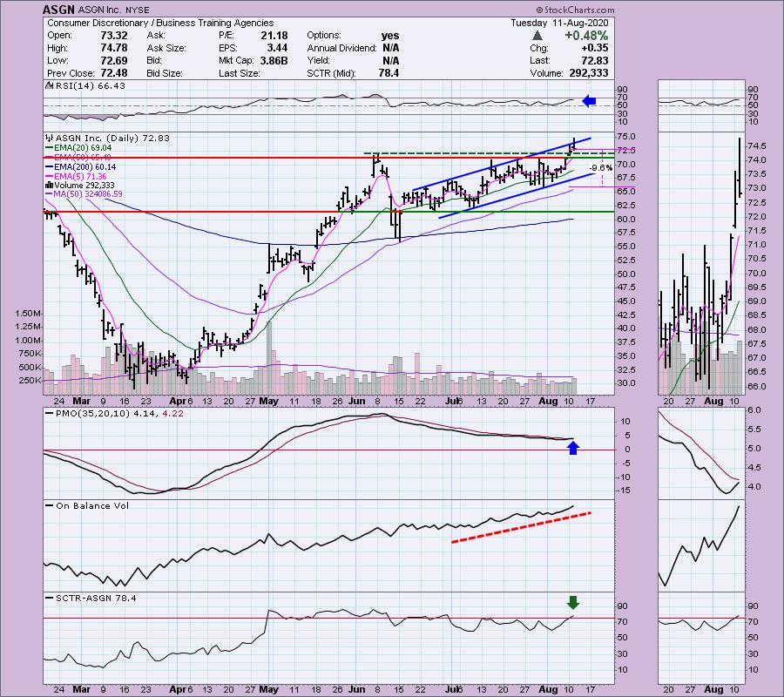Screen dimensions: 784x697
Task: Click the 74.5 label on the zoomed price axis
Action: tap(756, 146)
